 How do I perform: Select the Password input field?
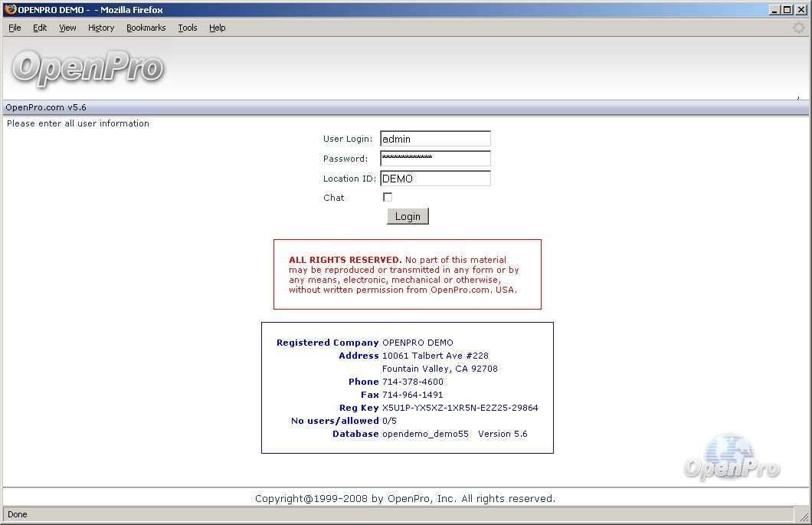coord(435,159)
